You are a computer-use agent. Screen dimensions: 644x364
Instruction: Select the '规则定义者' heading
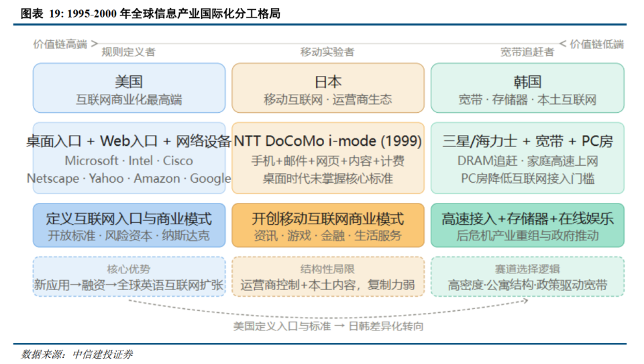tap(129, 52)
